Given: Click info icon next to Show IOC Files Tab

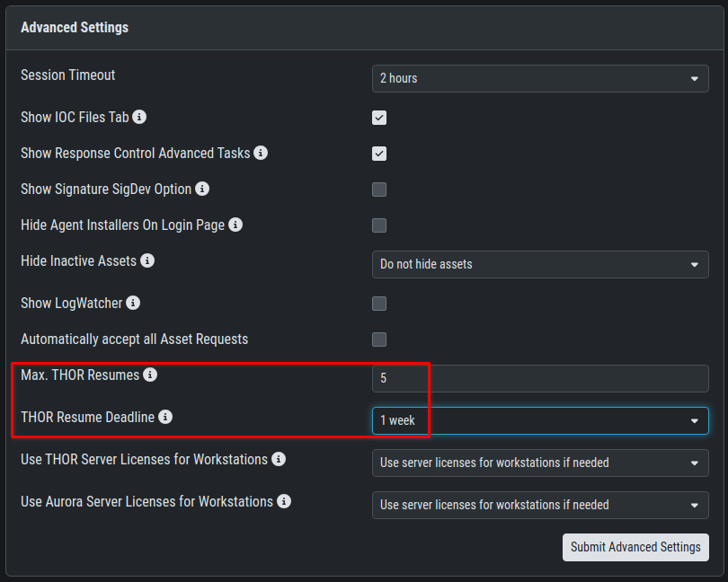Looking at the screenshot, I should pyautogui.click(x=140, y=117).
